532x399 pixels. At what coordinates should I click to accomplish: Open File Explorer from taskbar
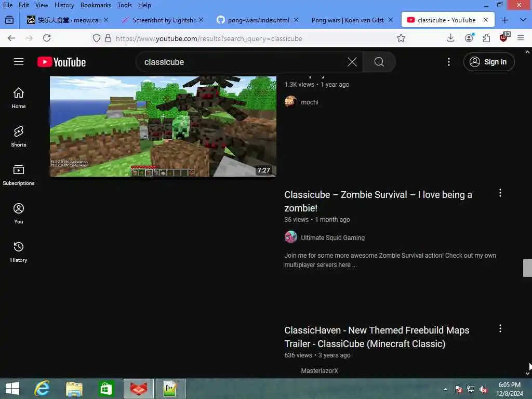pyautogui.click(x=74, y=389)
